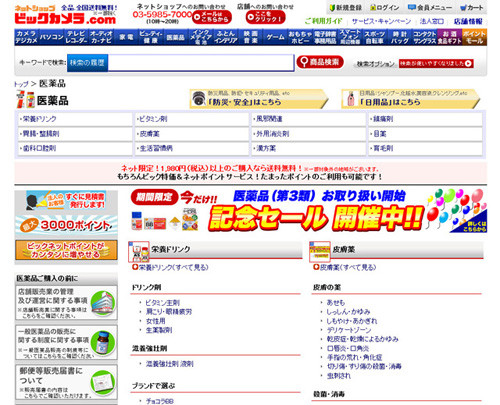The width and height of the screenshot is (500, 405).
Task: Open the あせも skin medicine link
Action: [x=335, y=302]
